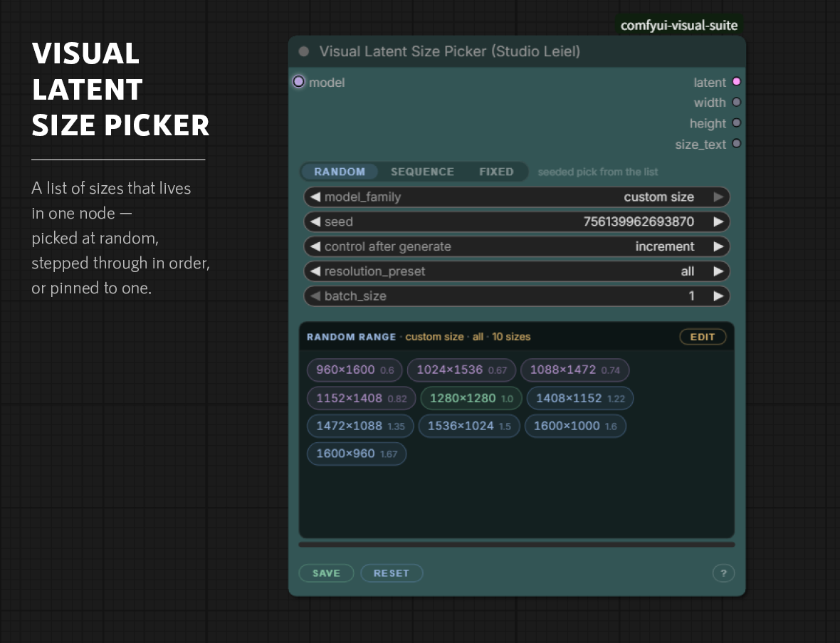Select the 960×1600 size chip
This screenshot has width=840, height=643.
(x=355, y=370)
